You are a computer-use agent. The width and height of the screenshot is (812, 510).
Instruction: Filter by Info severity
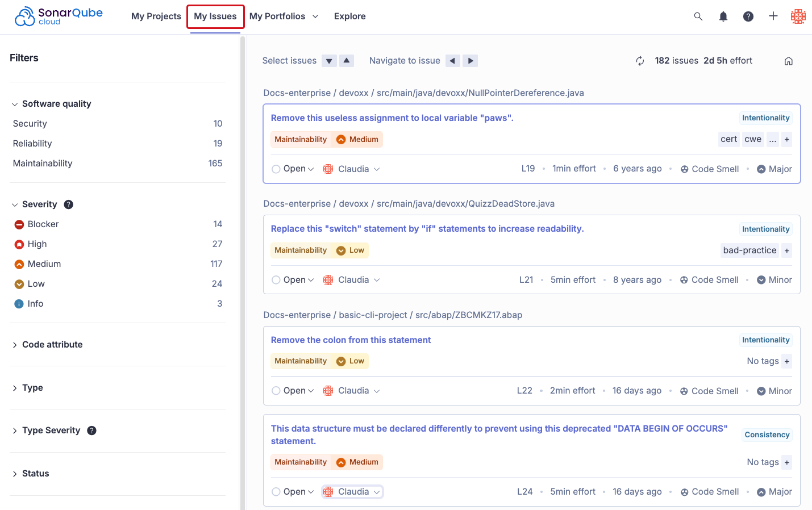[118, 304]
